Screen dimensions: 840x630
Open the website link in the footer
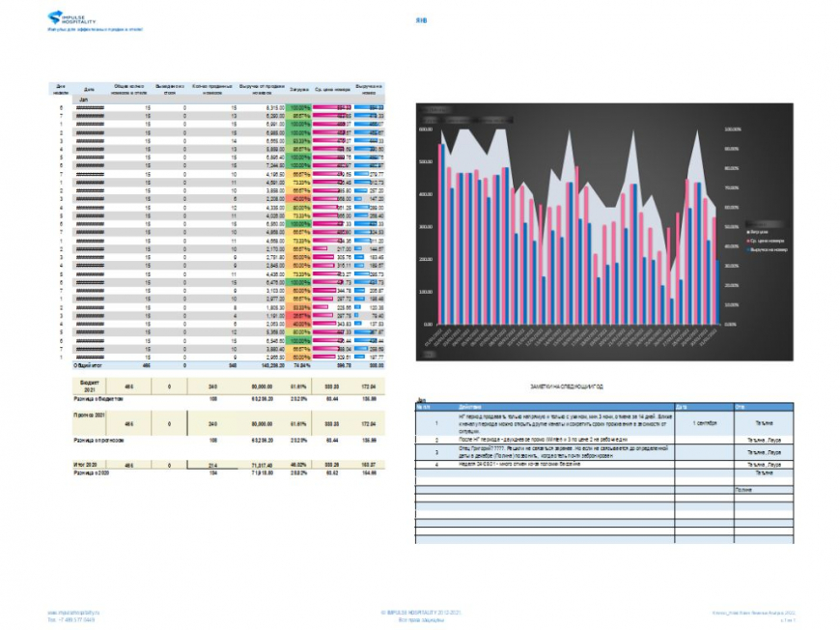[73, 613]
